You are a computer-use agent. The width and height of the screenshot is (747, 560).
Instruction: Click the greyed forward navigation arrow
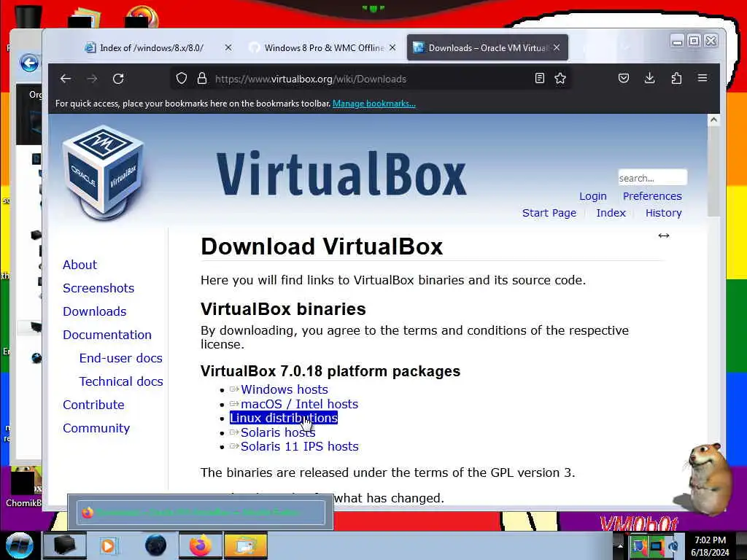click(92, 79)
